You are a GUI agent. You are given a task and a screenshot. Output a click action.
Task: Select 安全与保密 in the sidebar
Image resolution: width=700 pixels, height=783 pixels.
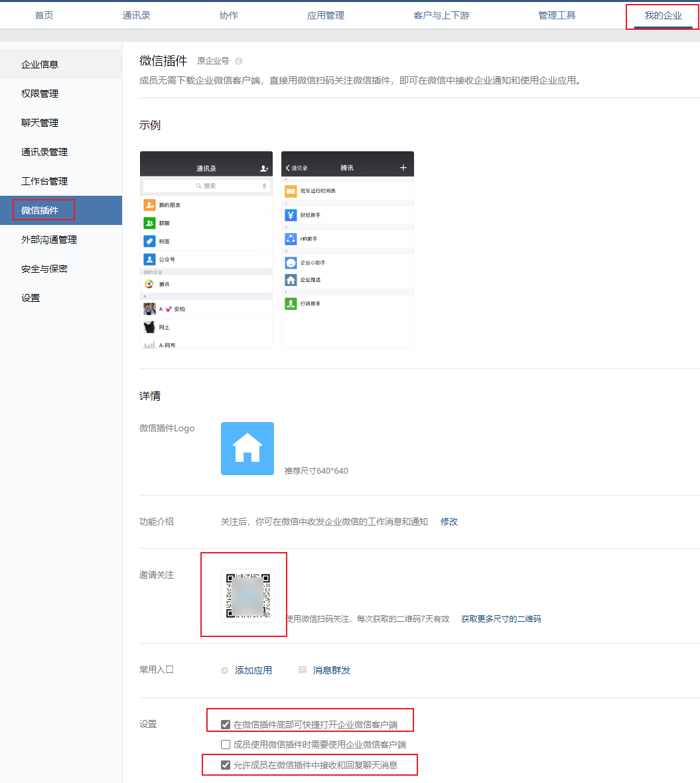click(x=44, y=269)
